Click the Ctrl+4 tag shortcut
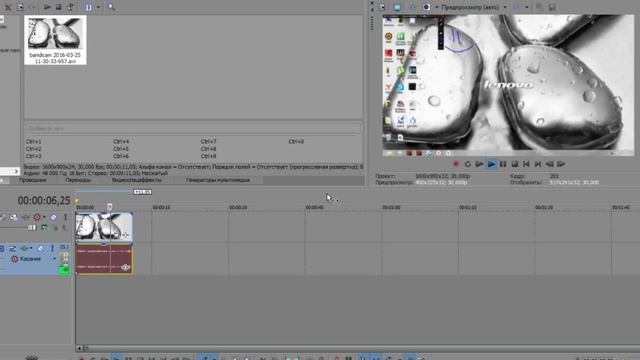Image resolution: width=640 pixels, height=360 pixels. (121, 142)
